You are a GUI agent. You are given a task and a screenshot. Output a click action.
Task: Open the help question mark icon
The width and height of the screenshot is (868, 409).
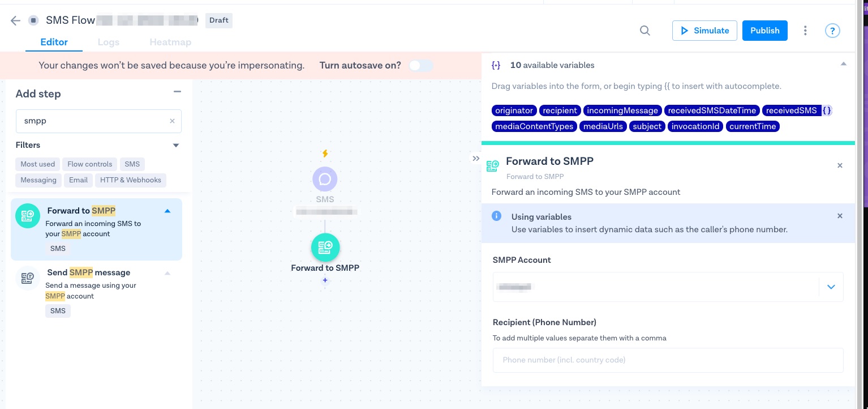832,31
